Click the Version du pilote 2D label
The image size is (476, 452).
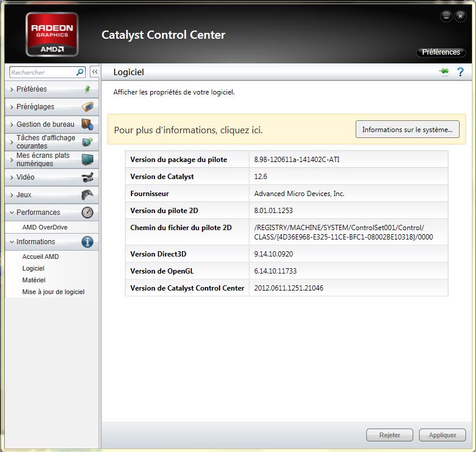[164, 211]
